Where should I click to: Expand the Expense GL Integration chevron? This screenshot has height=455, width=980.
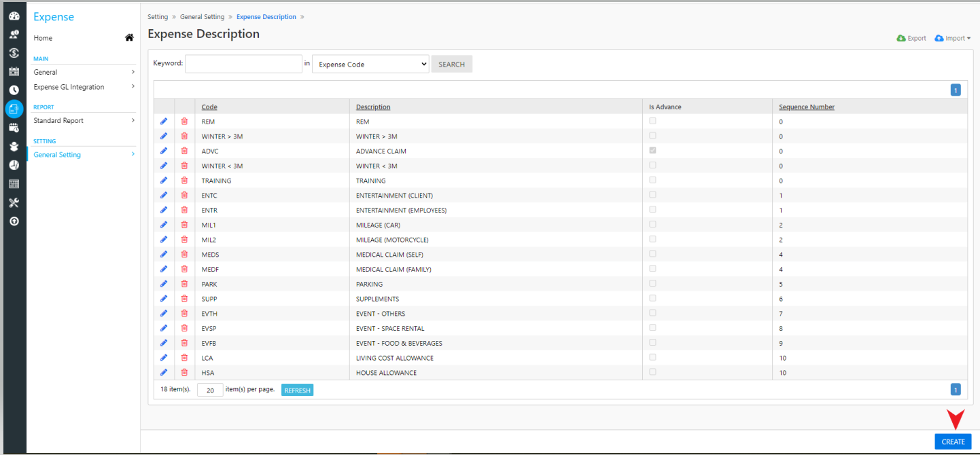[133, 86]
